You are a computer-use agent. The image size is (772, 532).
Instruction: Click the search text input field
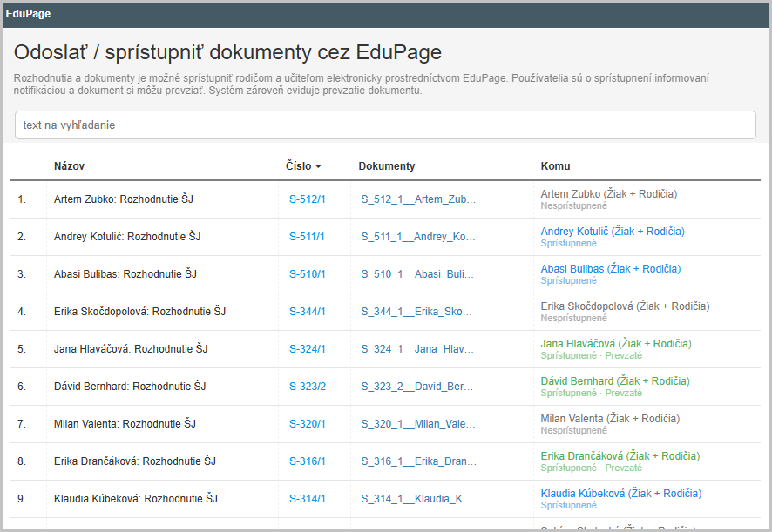tap(385, 125)
